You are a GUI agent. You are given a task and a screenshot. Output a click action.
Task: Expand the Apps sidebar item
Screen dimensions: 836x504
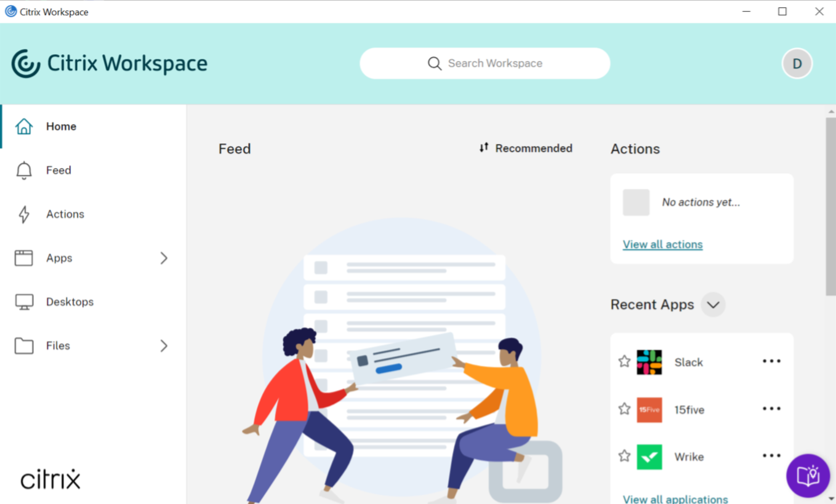coord(164,258)
